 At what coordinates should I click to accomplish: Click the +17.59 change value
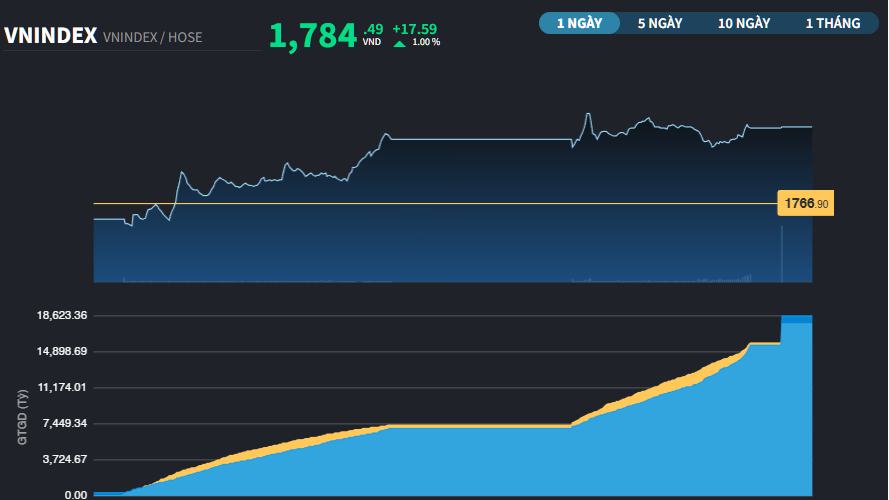pos(414,29)
